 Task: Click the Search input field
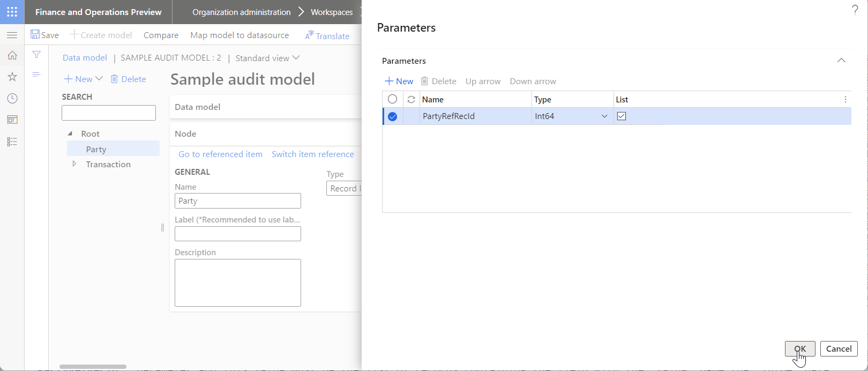pos(109,113)
